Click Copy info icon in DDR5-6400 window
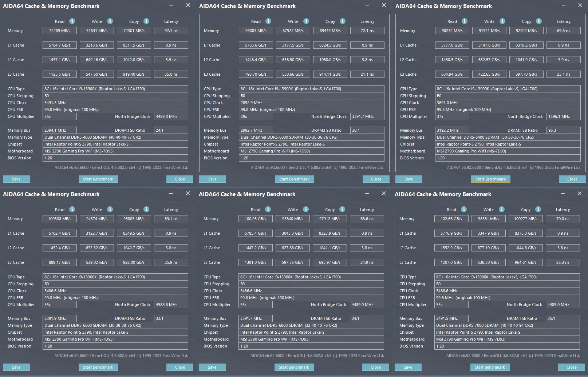Screen dimensions: 588x377 click(539, 21)
